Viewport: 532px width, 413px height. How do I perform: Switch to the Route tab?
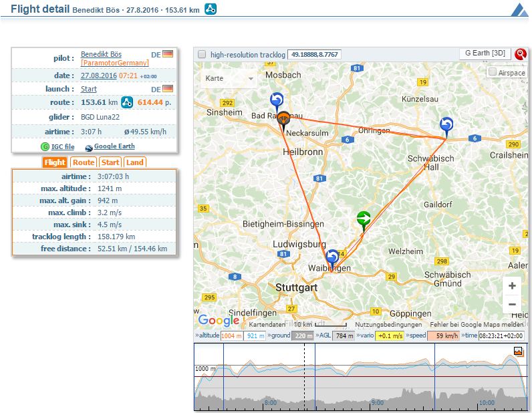click(84, 162)
